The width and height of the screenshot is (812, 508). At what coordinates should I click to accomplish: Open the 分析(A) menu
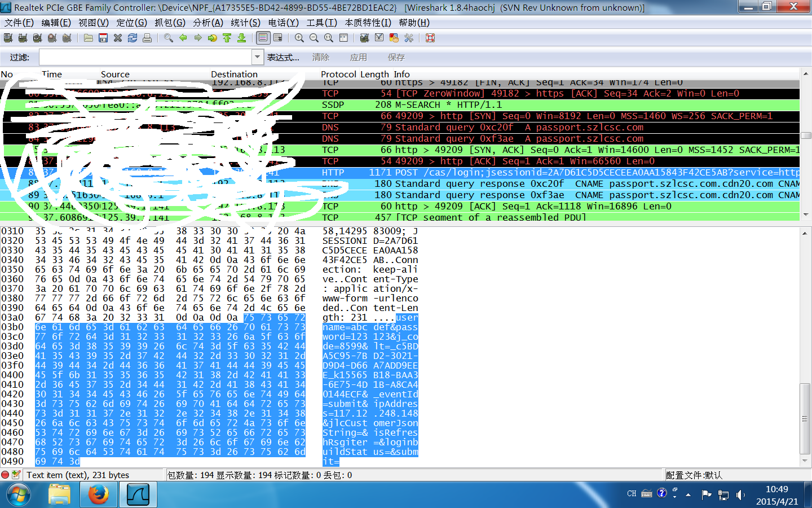(208, 23)
